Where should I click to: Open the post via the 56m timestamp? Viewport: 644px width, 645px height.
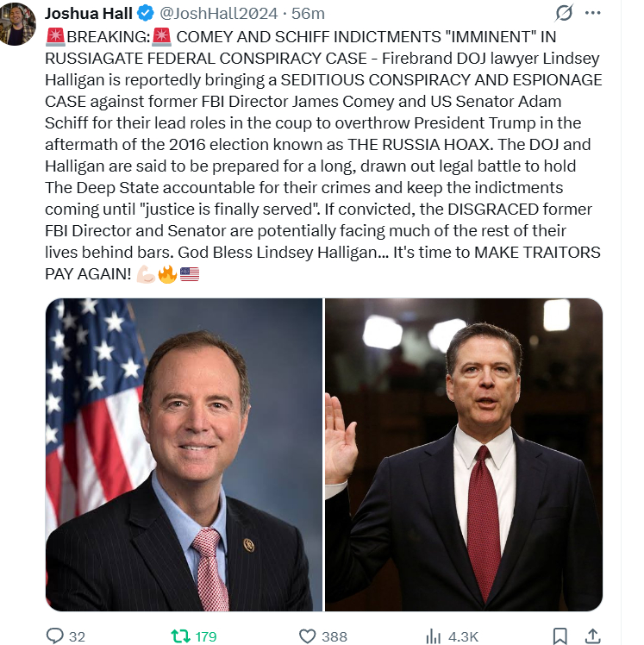pyautogui.click(x=308, y=14)
